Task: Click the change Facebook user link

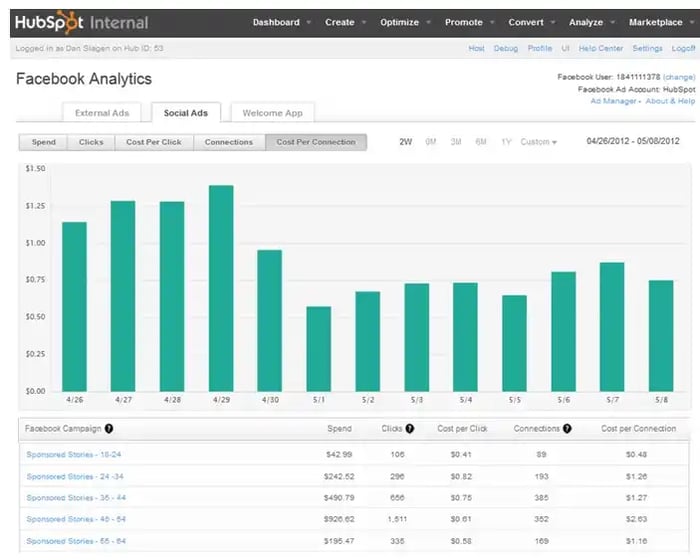Action: click(679, 77)
